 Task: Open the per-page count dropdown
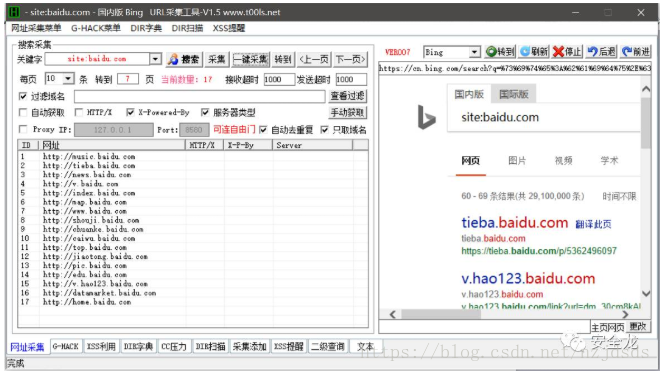(68, 79)
